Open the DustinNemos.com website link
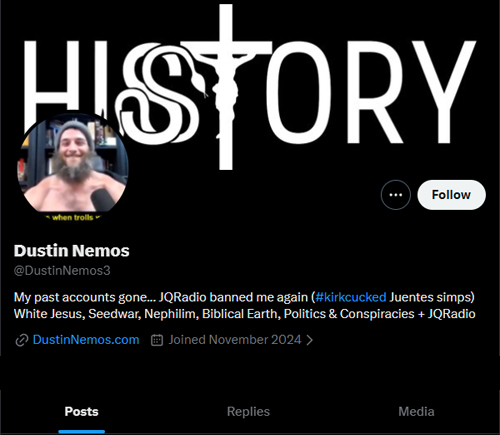Image resolution: width=500 pixels, height=435 pixels. coord(86,340)
